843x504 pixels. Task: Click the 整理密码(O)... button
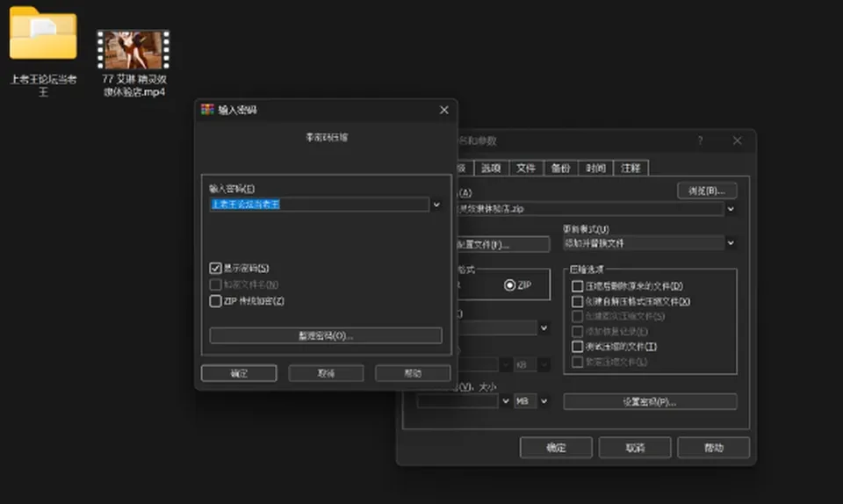[x=326, y=335]
